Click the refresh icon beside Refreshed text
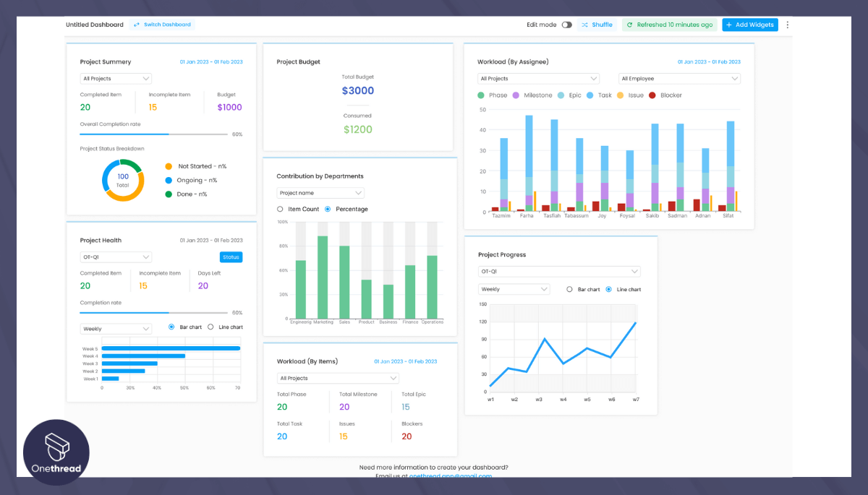Screen dimensions: 868x495 tap(630, 25)
